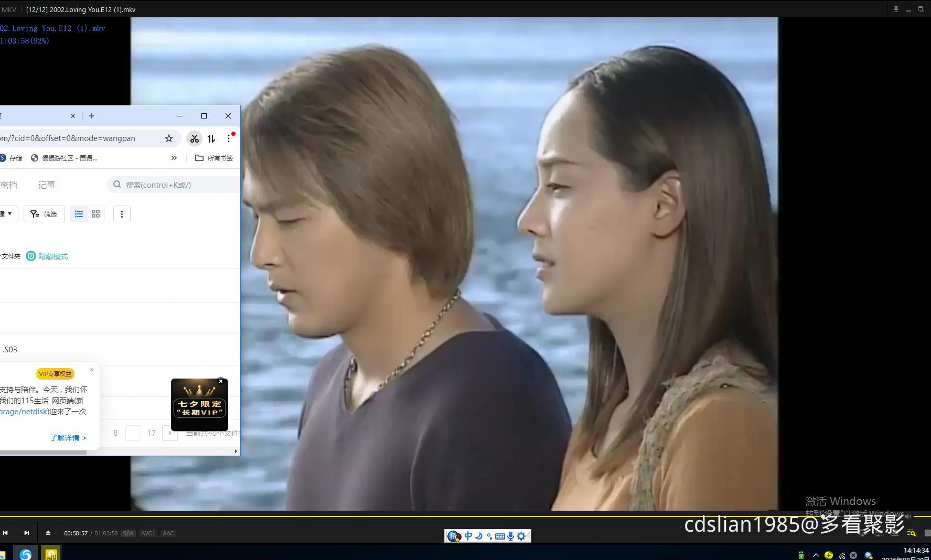Screen dimensions: 931x560
Task: Open the browser from the taskbar
Action: tap(25, 554)
